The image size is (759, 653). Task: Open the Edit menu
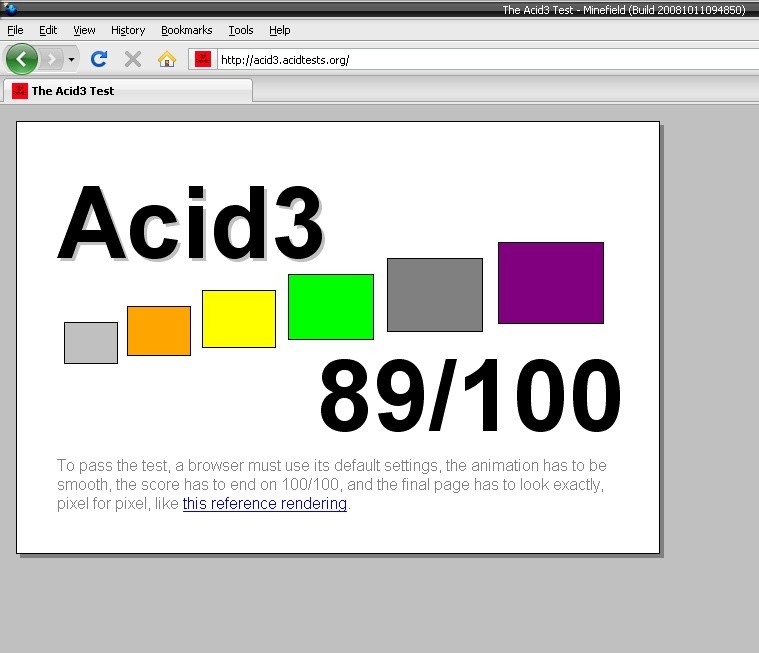tap(48, 30)
